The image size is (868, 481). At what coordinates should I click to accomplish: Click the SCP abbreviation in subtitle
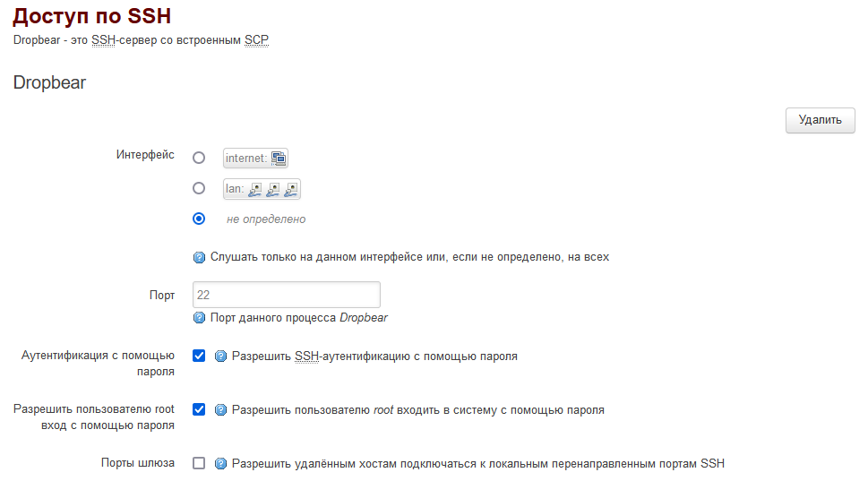[x=256, y=40]
